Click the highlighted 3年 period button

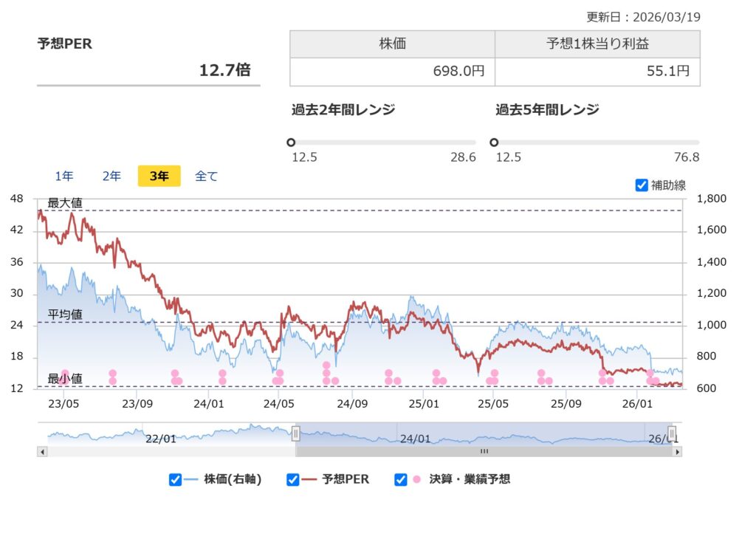coord(159,176)
